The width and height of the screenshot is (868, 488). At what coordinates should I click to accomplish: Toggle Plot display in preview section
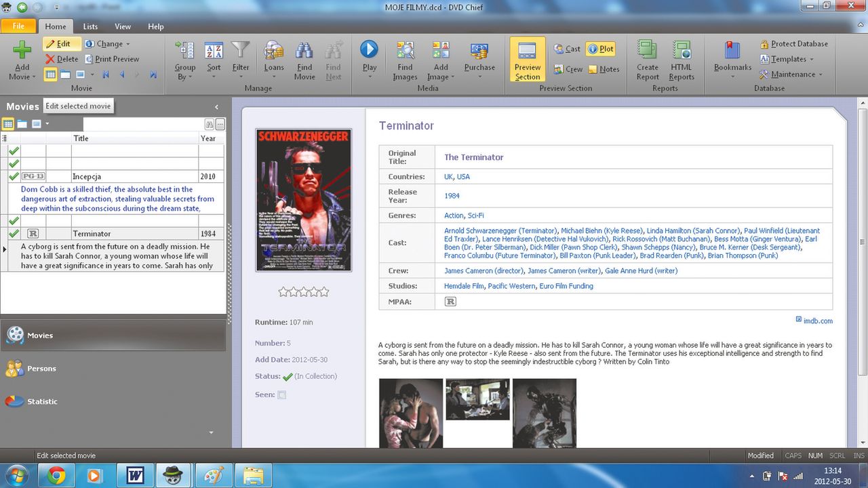[x=600, y=49]
